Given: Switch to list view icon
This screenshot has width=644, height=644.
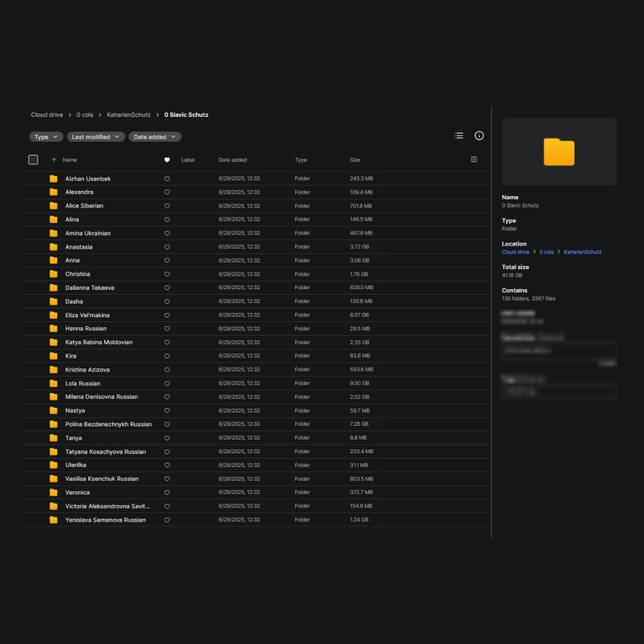Looking at the screenshot, I should (x=459, y=136).
